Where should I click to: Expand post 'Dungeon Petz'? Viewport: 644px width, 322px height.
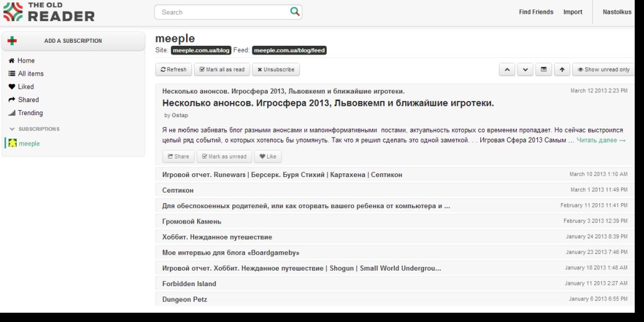point(395,299)
